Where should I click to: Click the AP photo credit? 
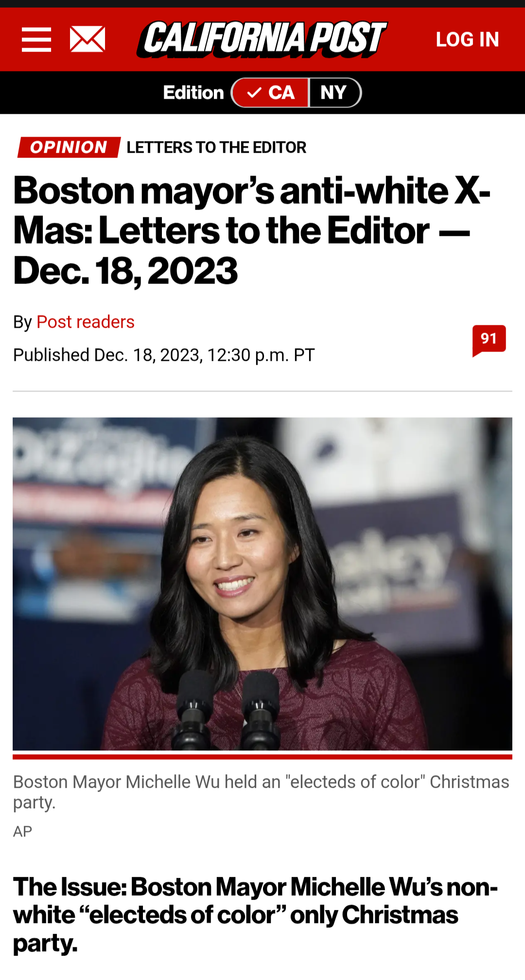(x=22, y=832)
